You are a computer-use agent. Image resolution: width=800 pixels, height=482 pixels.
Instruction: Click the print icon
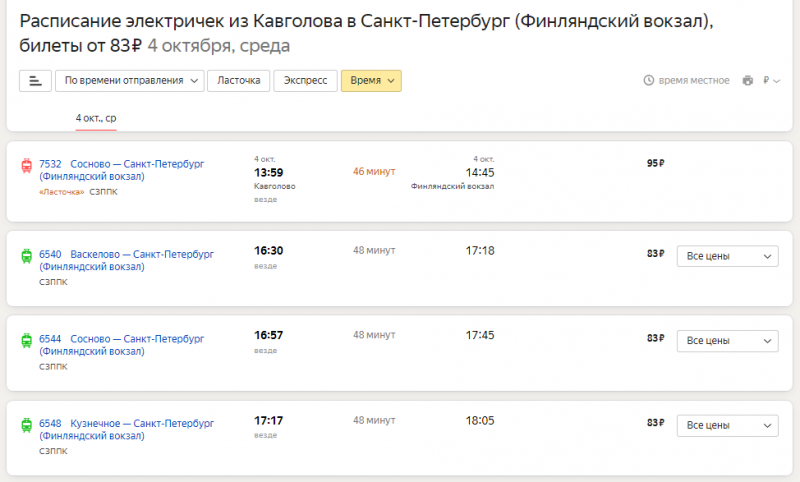(x=747, y=81)
